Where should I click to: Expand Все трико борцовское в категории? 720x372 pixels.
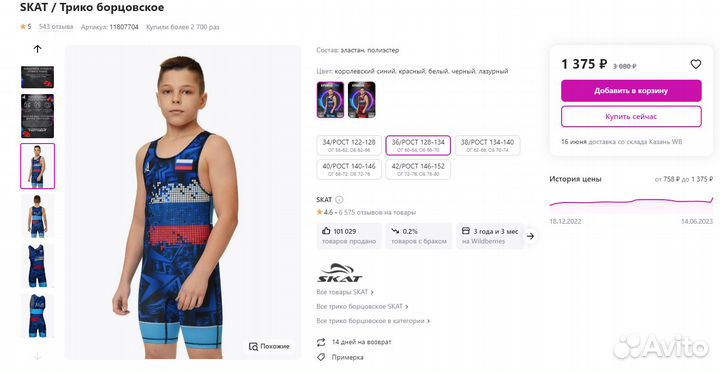point(373,321)
